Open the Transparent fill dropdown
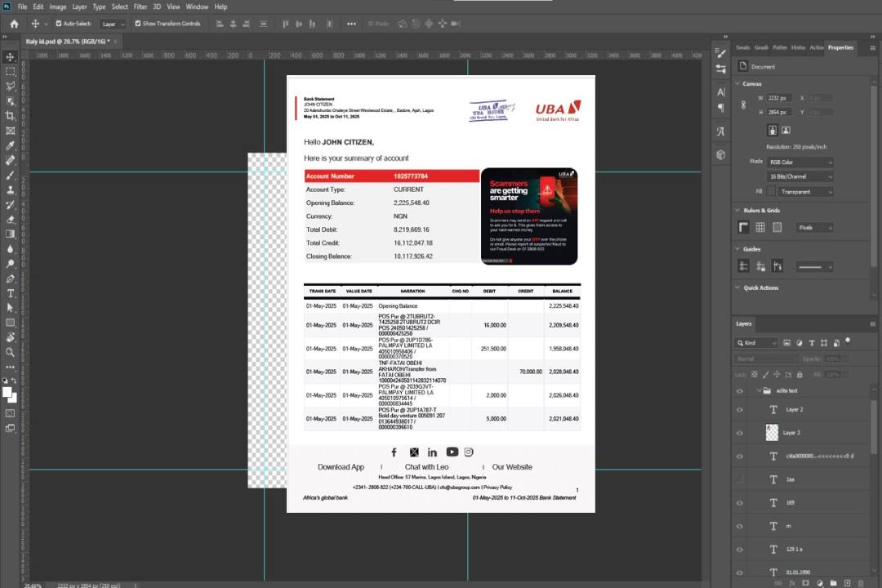The height and width of the screenshot is (588, 882). (x=805, y=192)
